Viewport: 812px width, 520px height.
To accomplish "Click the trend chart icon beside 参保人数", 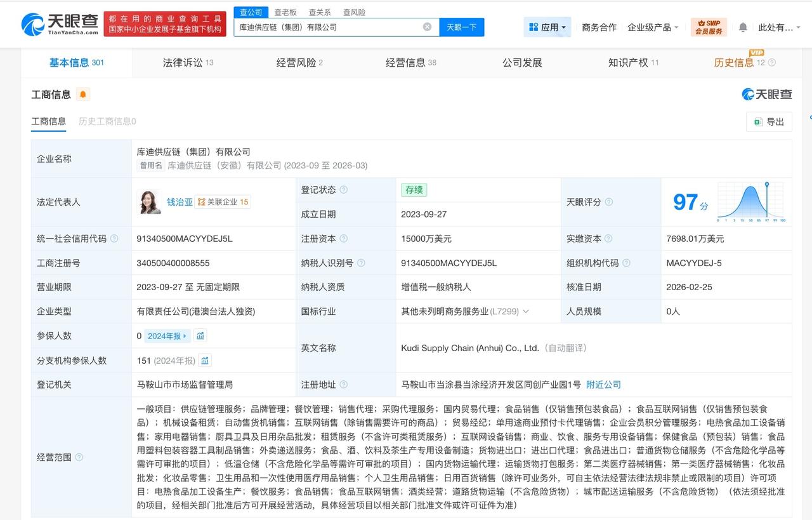I will (200, 335).
